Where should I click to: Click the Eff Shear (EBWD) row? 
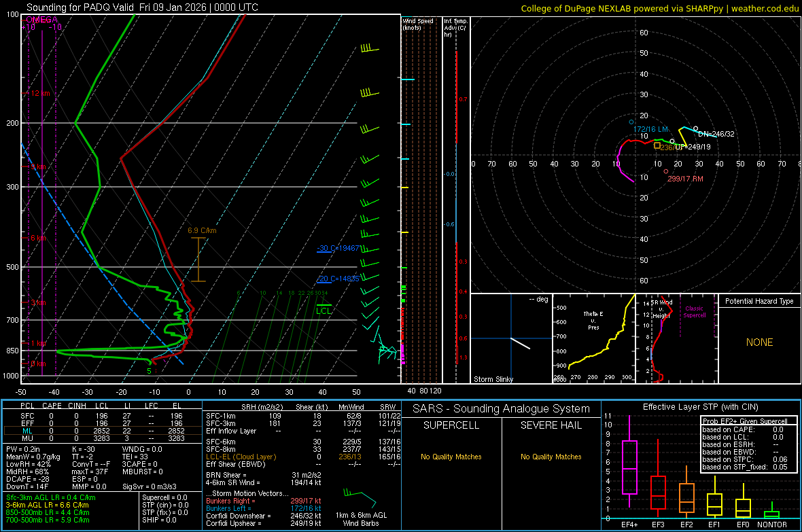click(x=303, y=464)
